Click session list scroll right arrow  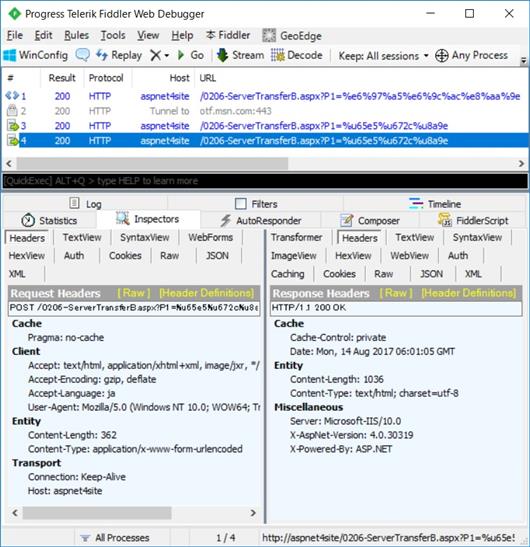click(521, 163)
